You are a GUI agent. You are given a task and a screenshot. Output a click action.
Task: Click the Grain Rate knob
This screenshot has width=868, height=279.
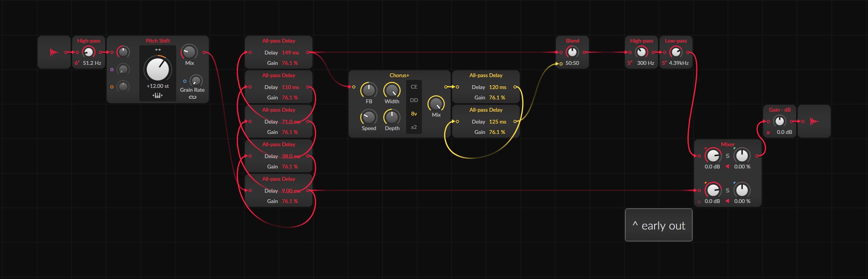196,81
